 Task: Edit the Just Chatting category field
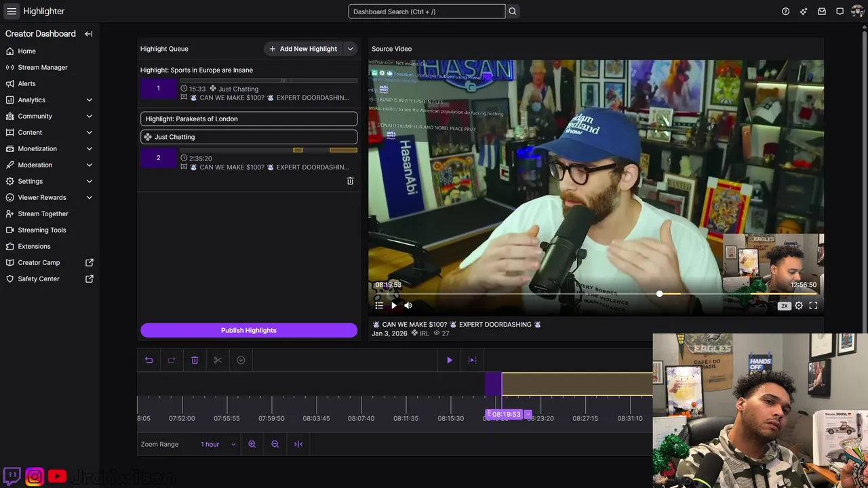249,137
